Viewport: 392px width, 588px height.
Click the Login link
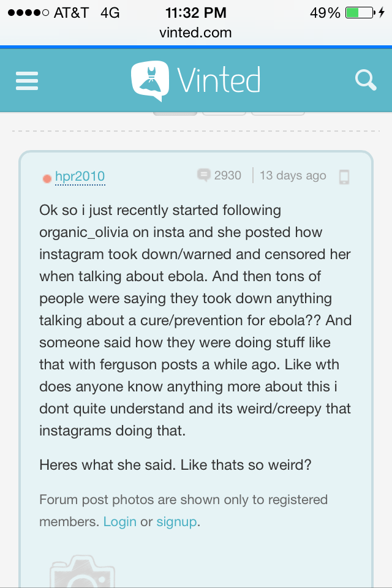[120, 521]
